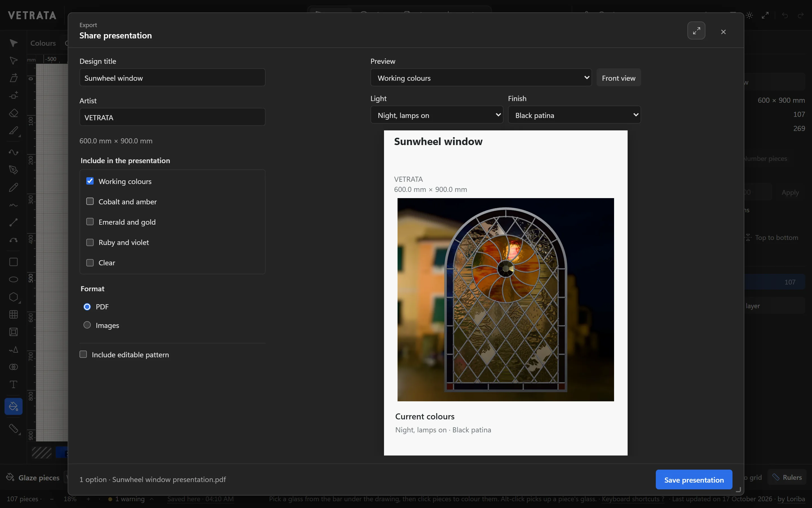
Task: Select the Ruler measure tool
Action: pyautogui.click(x=14, y=428)
